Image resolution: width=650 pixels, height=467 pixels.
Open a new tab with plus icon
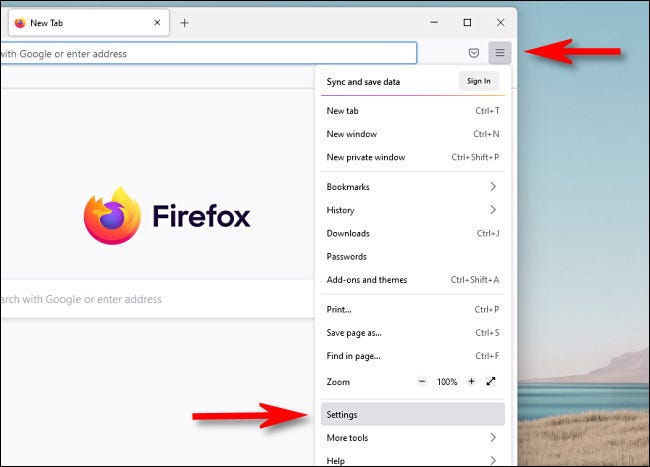[x=184, y=23]
